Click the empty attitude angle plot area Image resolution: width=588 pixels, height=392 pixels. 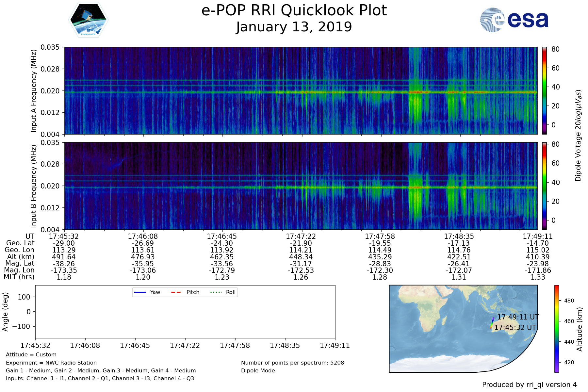(x=185, y=317)
